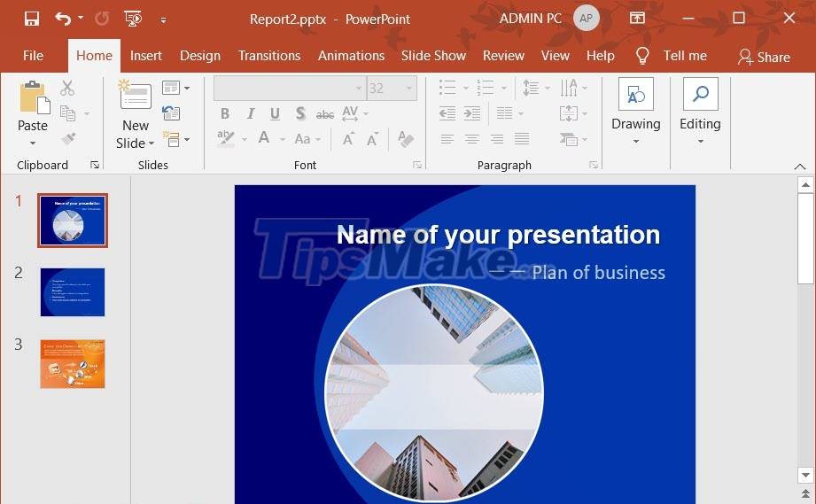This screenshot has width=816, height=504.
Task: Click the Font Color A button
Action: pos(264,138)
